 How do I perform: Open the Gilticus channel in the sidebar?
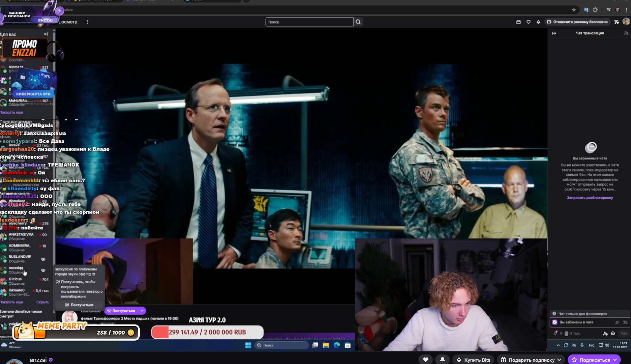[x=25, y=281]
